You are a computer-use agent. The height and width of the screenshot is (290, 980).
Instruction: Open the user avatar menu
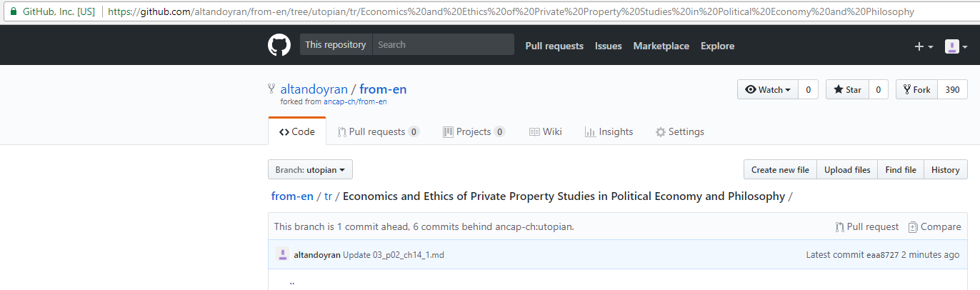[956, 46]
